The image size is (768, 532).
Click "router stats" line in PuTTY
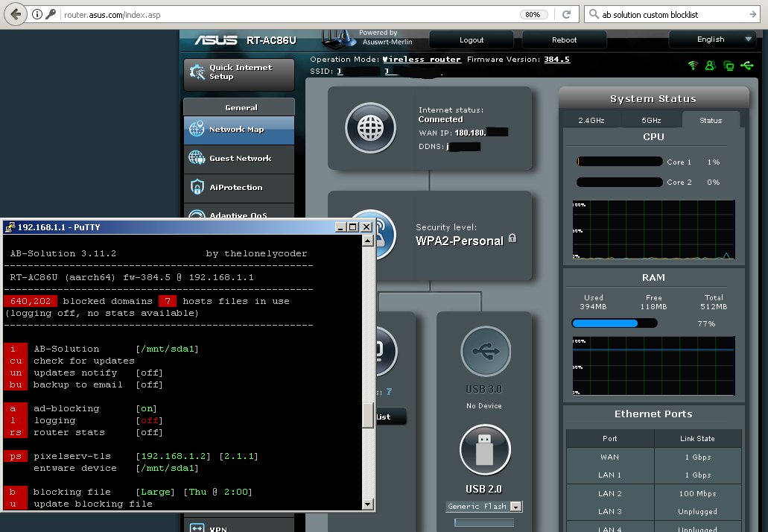69,432
